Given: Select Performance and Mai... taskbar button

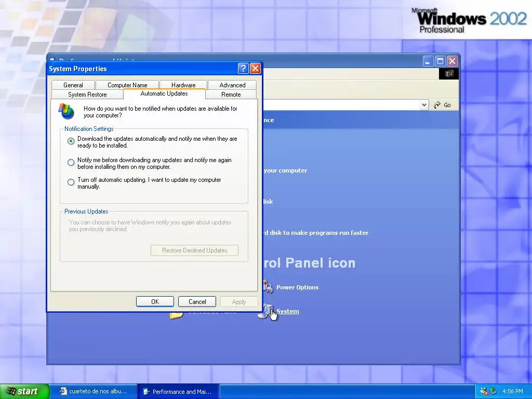Looking at the screenshot, I should (x=178, y=392).
